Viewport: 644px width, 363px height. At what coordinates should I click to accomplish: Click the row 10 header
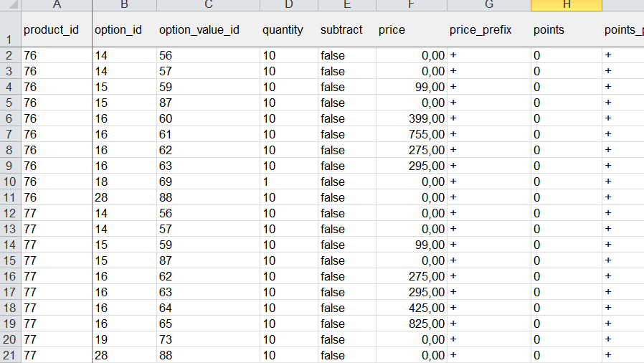click(x=10, y=182)
